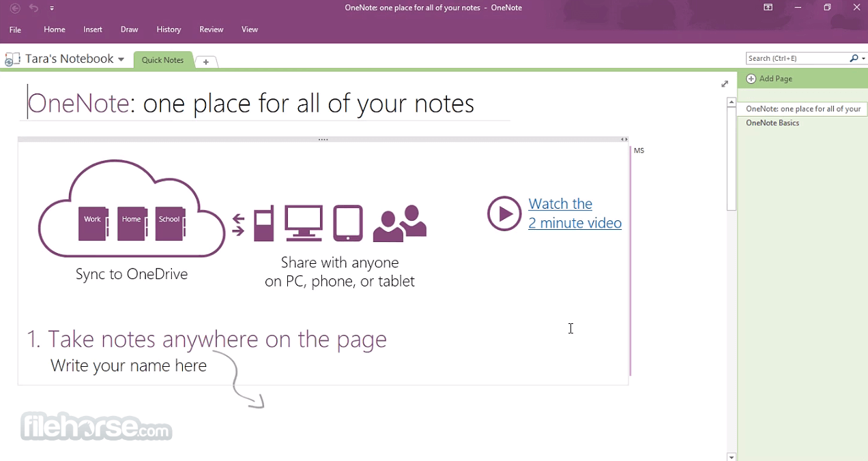Image resolution: width=868 pixels, height=461 pixels.
Task: Click the Back arrow in title bar
Action: tap(15, 8)
